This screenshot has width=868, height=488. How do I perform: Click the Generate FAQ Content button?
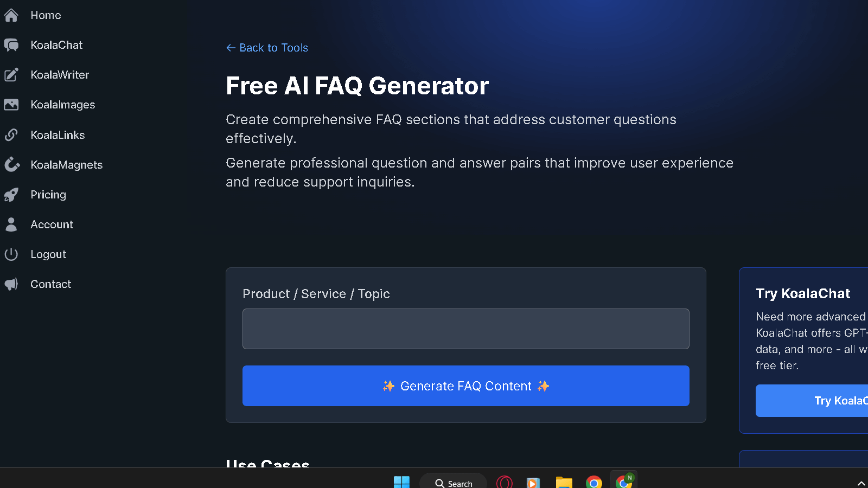point(465,386)
